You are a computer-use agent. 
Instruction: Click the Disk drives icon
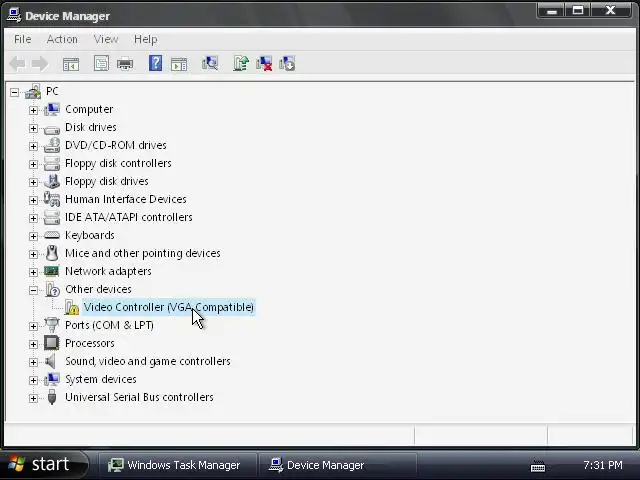pos(52,129)
